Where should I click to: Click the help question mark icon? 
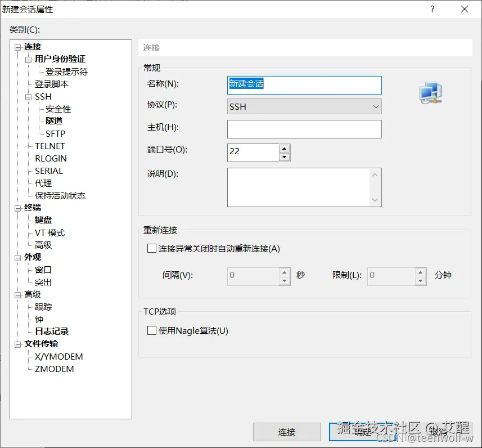(431, 9)
